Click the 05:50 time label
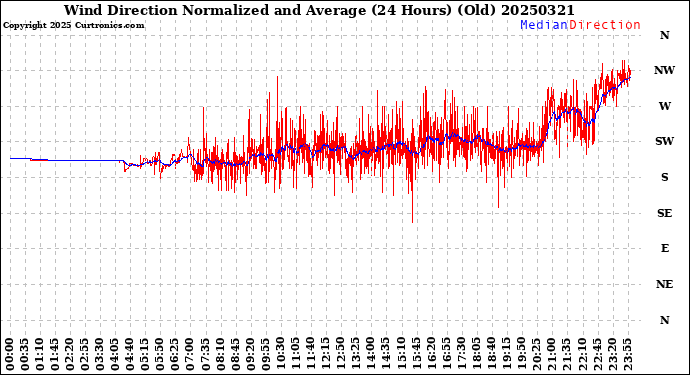Screen dimensions: 690x375 pos(161,354)
